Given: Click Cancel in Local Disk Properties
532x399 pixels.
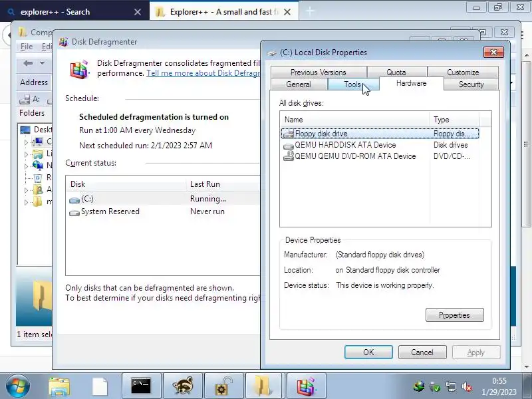Looking at the screenshot, I should click(422, 352).
